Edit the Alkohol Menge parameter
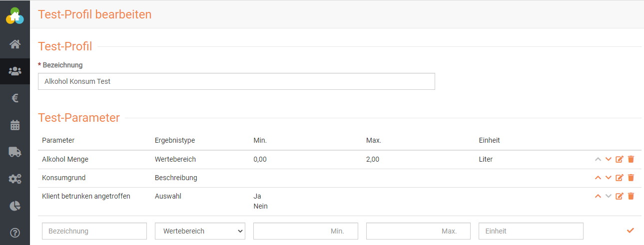The width and height of the screenshot is (644, 245). tap(620, 159)
